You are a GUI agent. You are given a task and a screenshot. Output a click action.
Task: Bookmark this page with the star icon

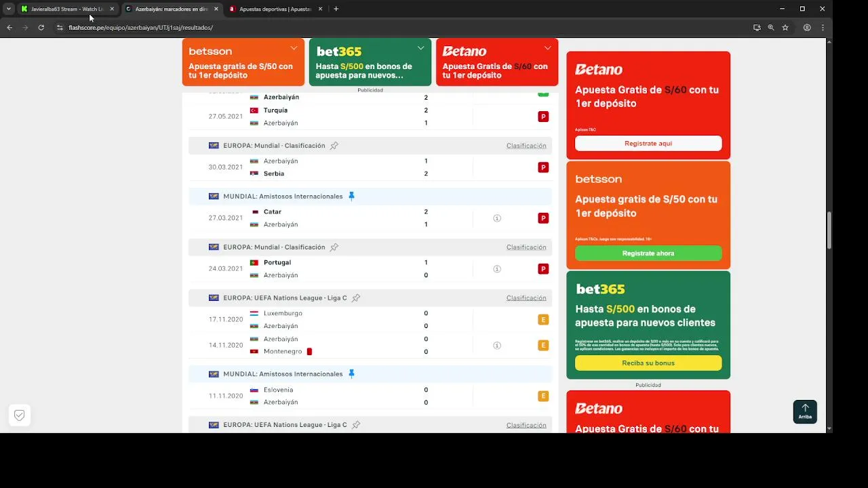point(785,28)
